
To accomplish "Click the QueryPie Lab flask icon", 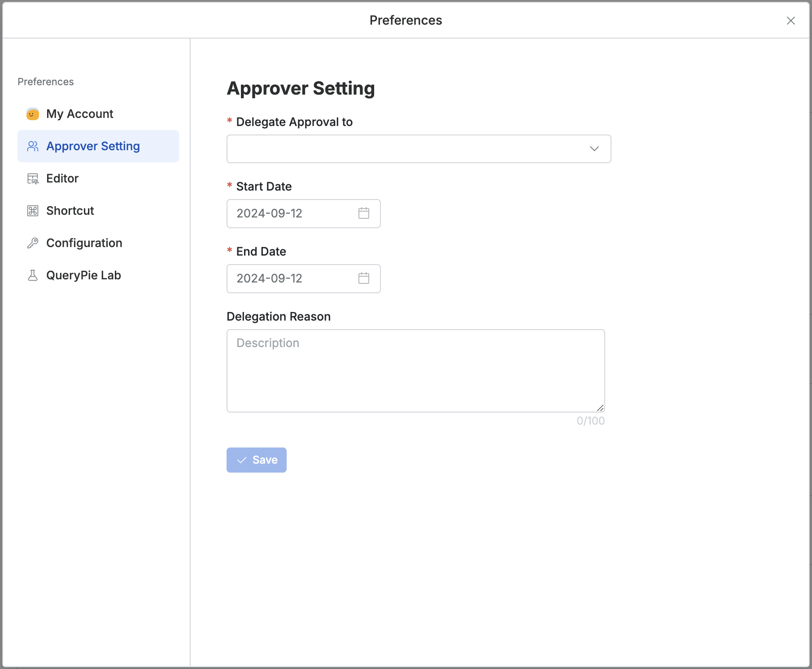I will [33, 276].
